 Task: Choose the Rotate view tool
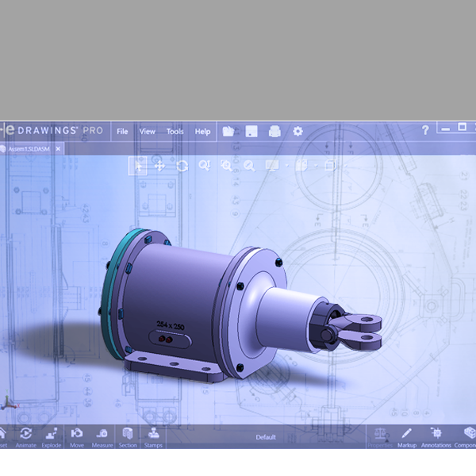click(x=182, y=165)
